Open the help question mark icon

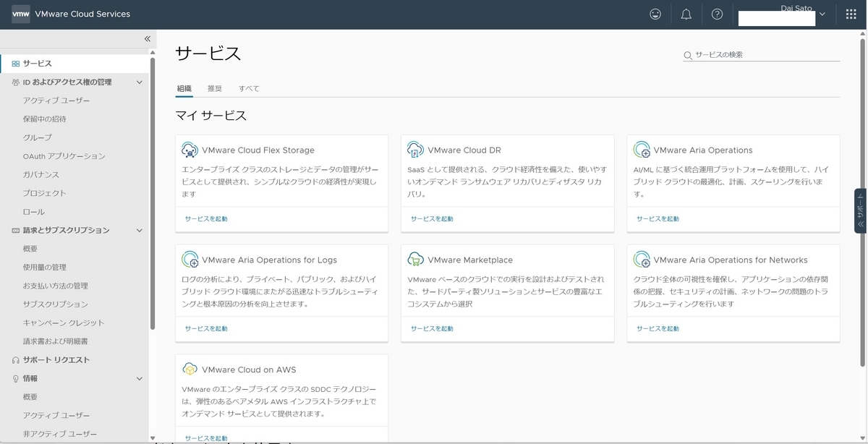[x=717, y=14]
